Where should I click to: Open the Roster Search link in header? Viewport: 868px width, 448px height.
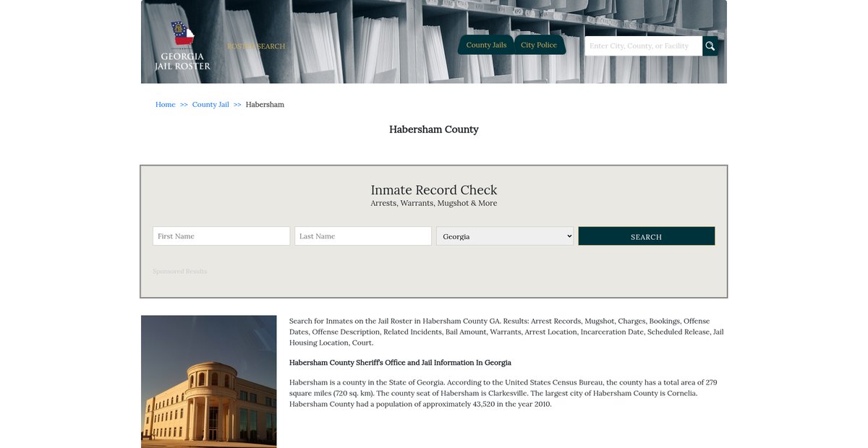(x=256, y=46)
